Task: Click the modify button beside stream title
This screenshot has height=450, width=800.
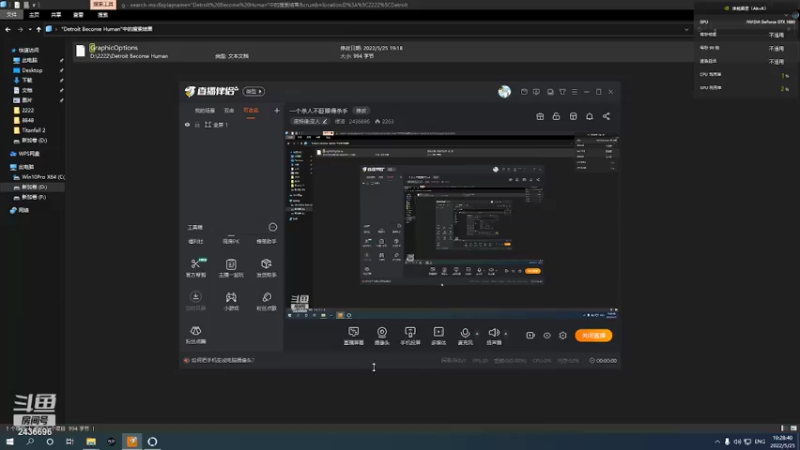Action: [x=361, y=111]
